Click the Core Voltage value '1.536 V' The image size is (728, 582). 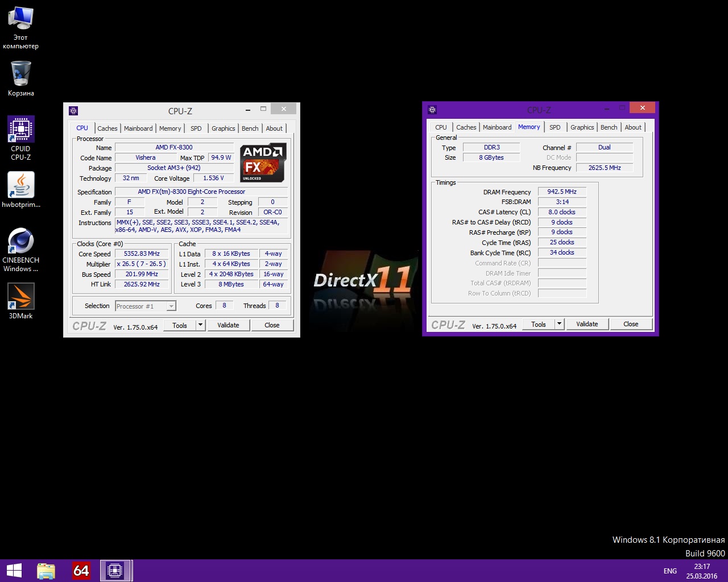point(214,178)
